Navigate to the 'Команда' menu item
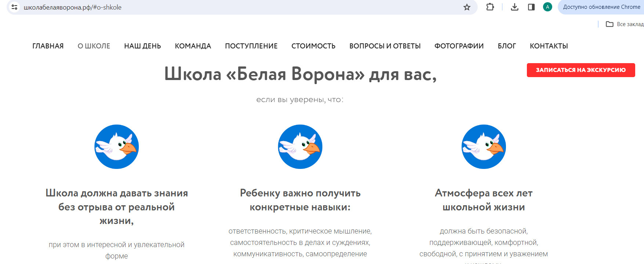This screenshot has height=264, width=644. click(193, 46)
